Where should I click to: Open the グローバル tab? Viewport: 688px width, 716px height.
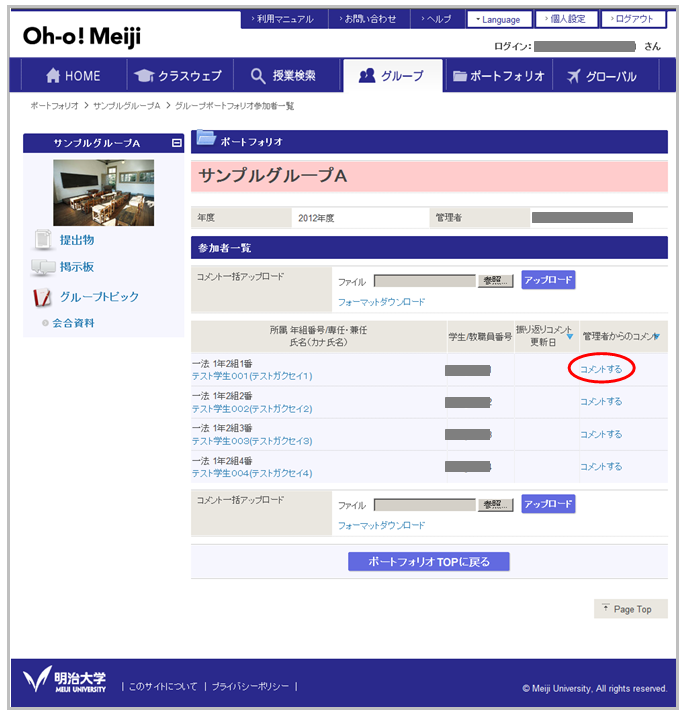pos(605,75)
